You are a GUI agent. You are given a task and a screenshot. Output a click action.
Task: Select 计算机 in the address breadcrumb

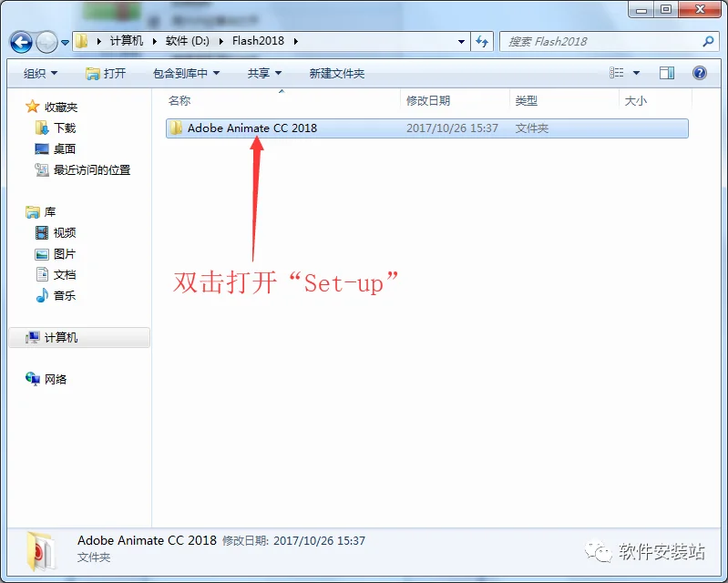(127, 41)
